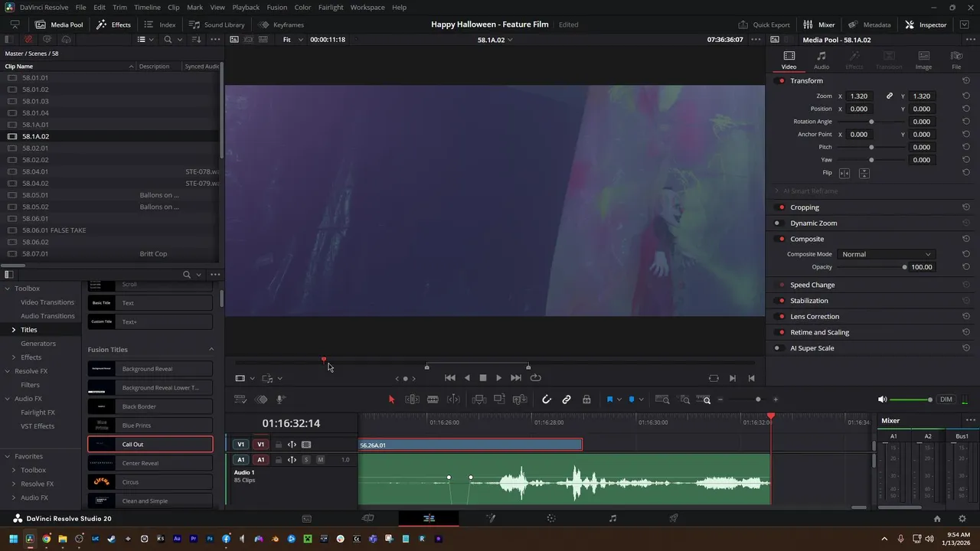Switch to the Image inspector tab
Image resolution: width=980 pixels, height=551 pixels.
point(924,60)
